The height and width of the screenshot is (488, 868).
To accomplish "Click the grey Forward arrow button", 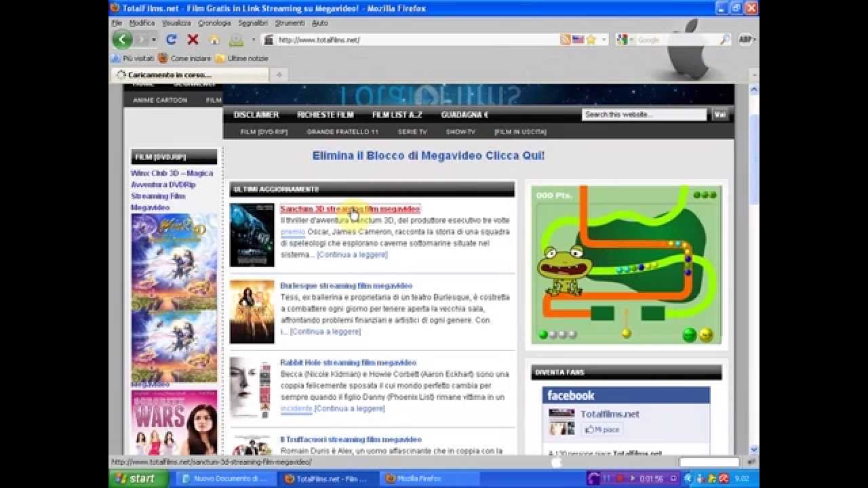I will (x=141, y=39).
